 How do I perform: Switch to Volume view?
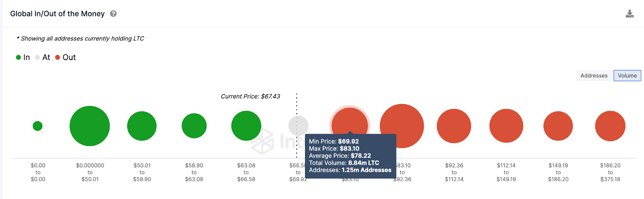tap(627, 76)
